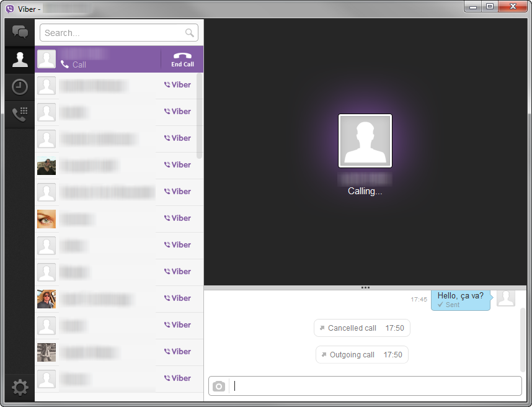The width and height of the screenshot is (532, 407).
Task: Select the contacts person icon in sidebar
Action: pyautogui.click(x=20, y=60)
